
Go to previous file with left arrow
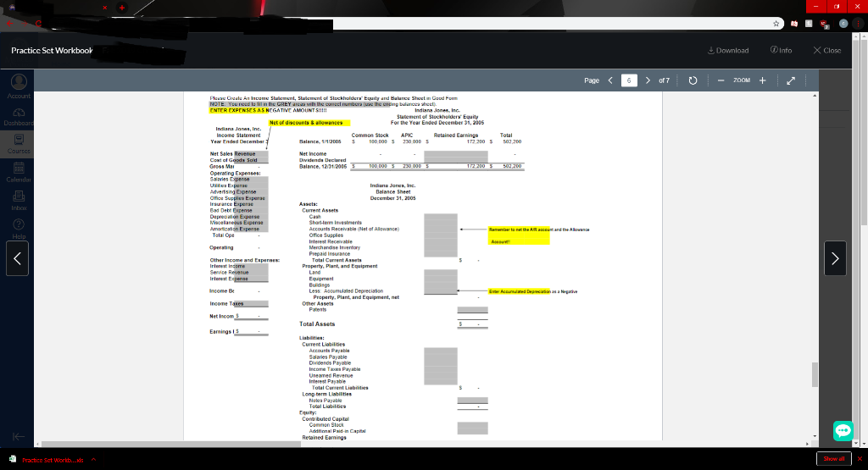click(17, 258)
